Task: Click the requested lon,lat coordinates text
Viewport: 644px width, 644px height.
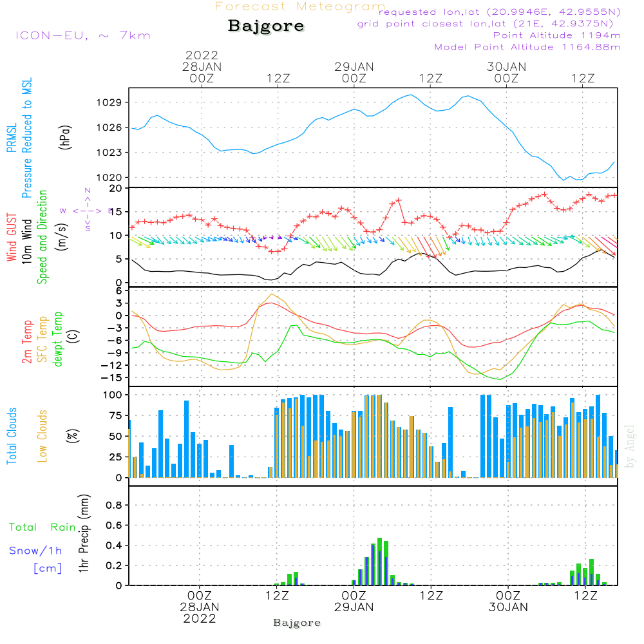Action: [500, 12]
